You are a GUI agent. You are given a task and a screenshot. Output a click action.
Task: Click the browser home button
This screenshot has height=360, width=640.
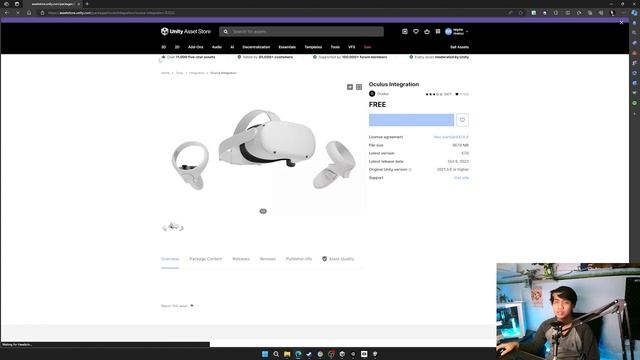pos(29,13)
